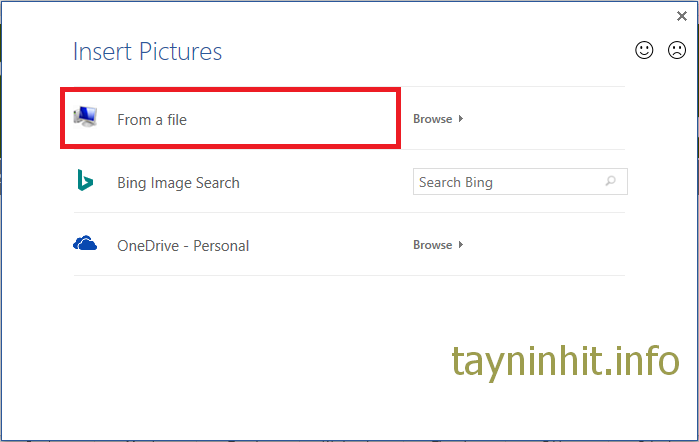Expand the arrow beside From a file Browse
Screen dimensions: 699x442
coord(461,119)
